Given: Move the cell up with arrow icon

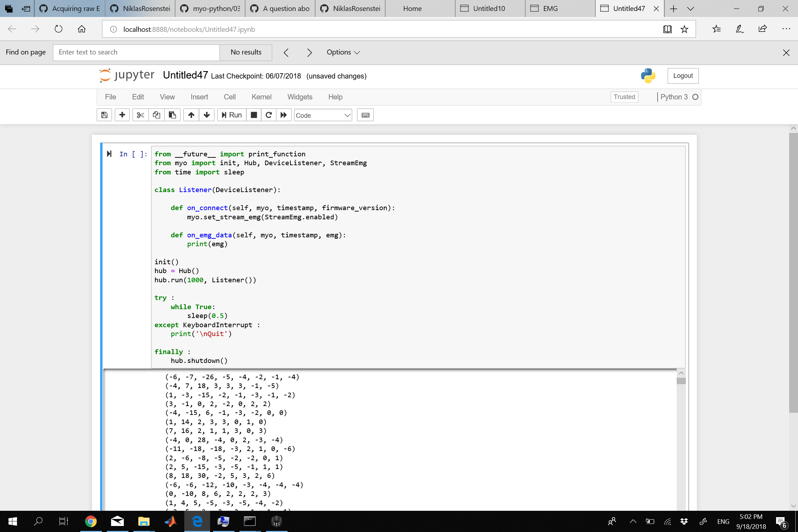Looking at the screenshot, I should pyautogui.click(x=191, y=115).
